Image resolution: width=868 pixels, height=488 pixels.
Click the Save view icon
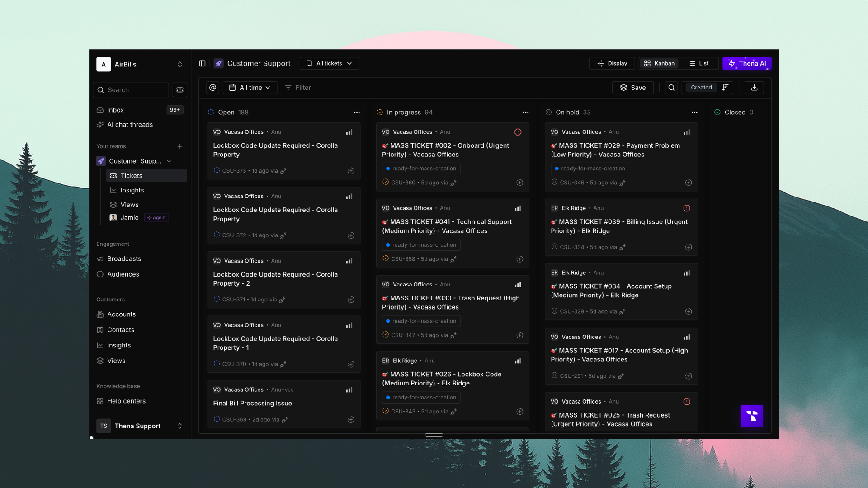coord(632,87)
